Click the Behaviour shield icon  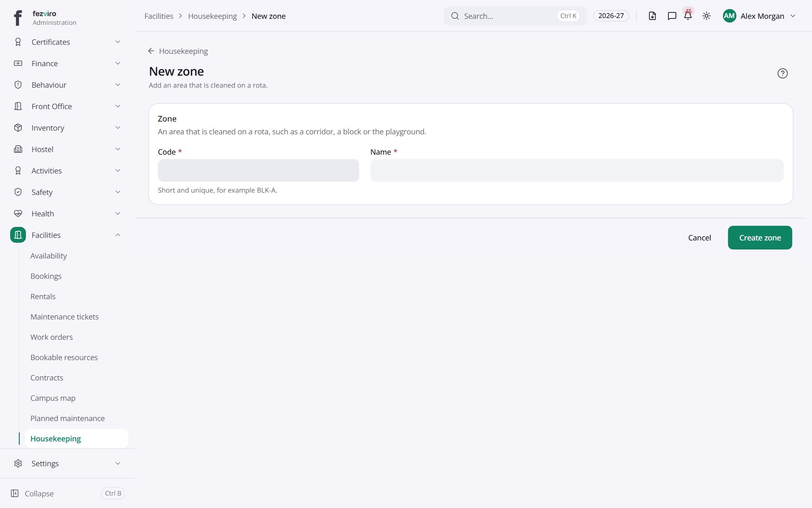click(18, 85)
